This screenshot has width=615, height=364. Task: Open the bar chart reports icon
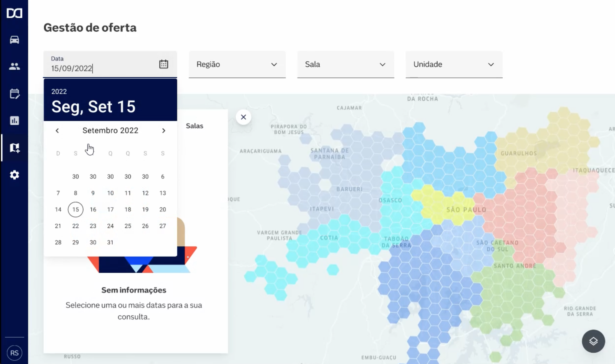click(x=14, y=120)
